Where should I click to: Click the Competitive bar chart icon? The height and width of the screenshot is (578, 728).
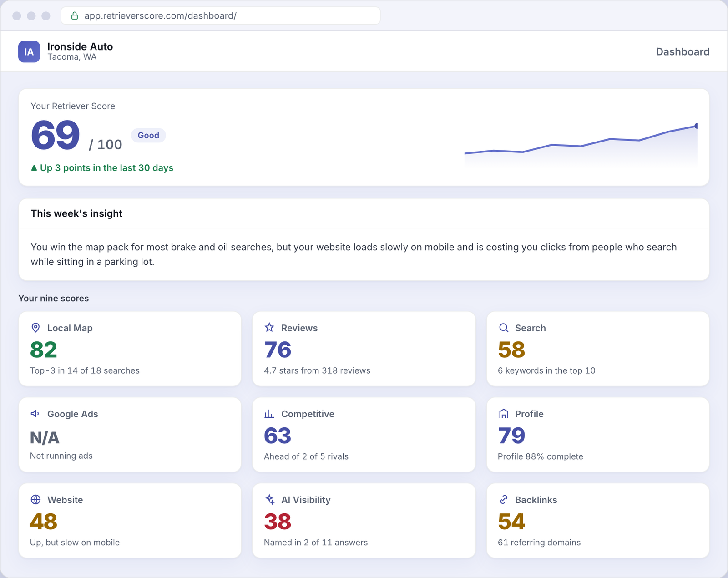(269, 414)
